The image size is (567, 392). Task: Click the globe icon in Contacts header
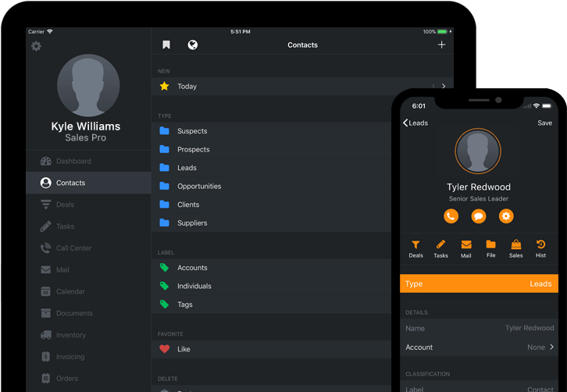[193, 45]
